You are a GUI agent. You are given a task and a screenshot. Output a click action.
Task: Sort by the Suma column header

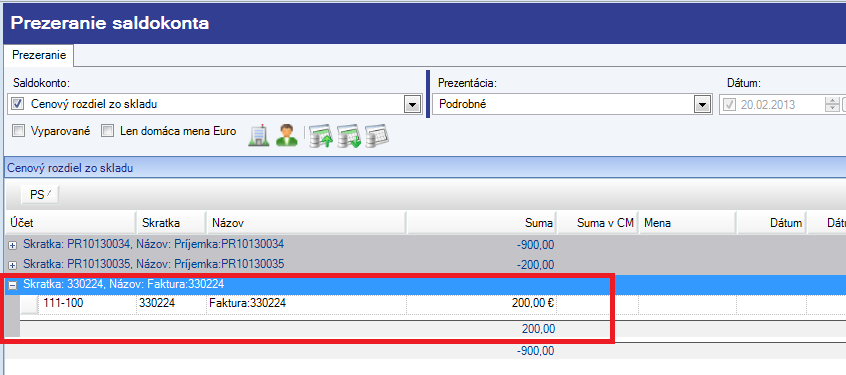(x=481, y=223)
